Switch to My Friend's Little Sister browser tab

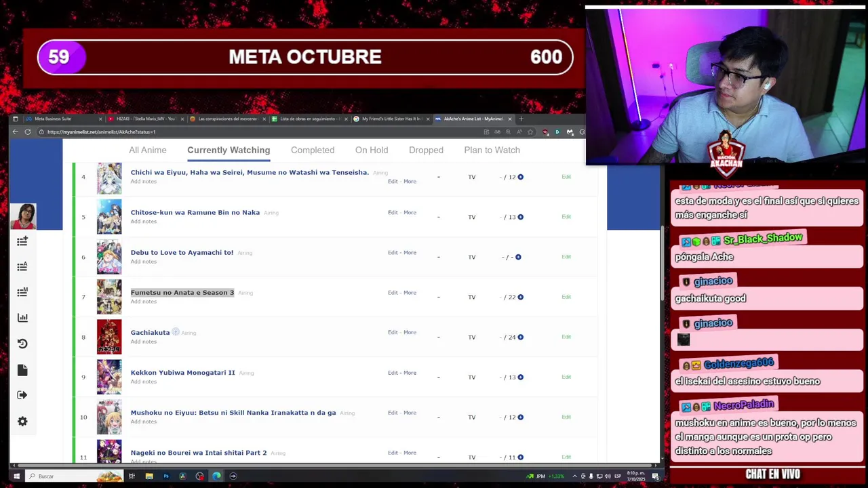pyautogui.click(x=391, y=119)
